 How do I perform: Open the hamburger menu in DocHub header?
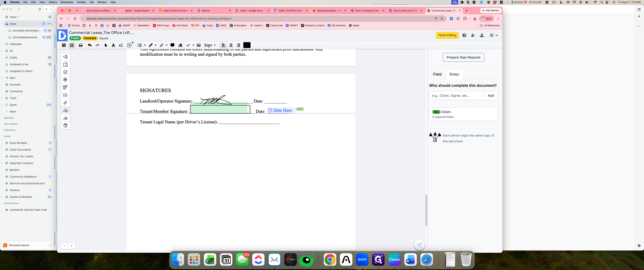pyautogui.click(x=493, y=35)
